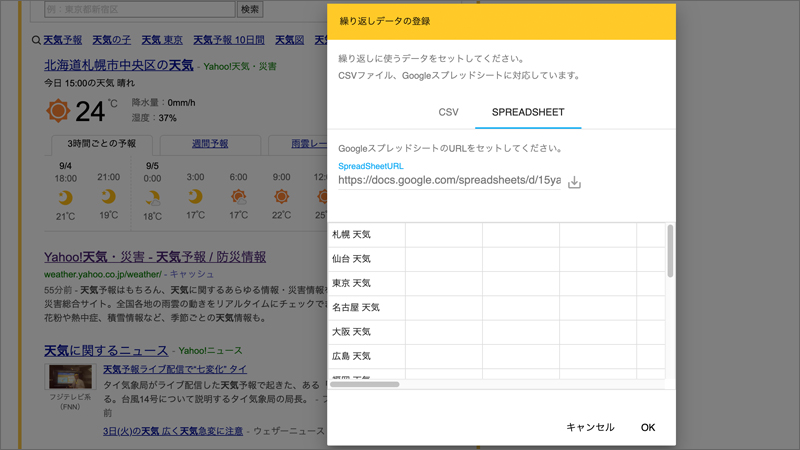The width and height of the screenshot is (800, 450).
Task: Select the 広島 天気 cell
Action: click(366, 356)
